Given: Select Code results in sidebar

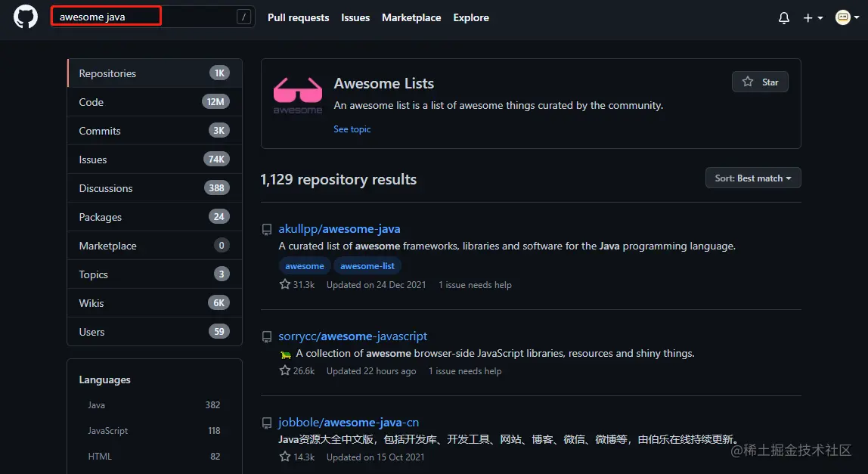Looking at the screenshot, I should coord(154,102).
